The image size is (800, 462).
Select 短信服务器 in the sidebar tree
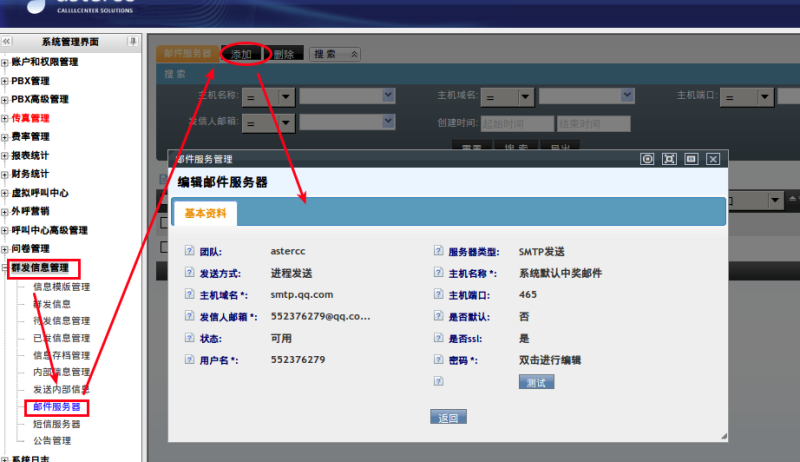56,424
